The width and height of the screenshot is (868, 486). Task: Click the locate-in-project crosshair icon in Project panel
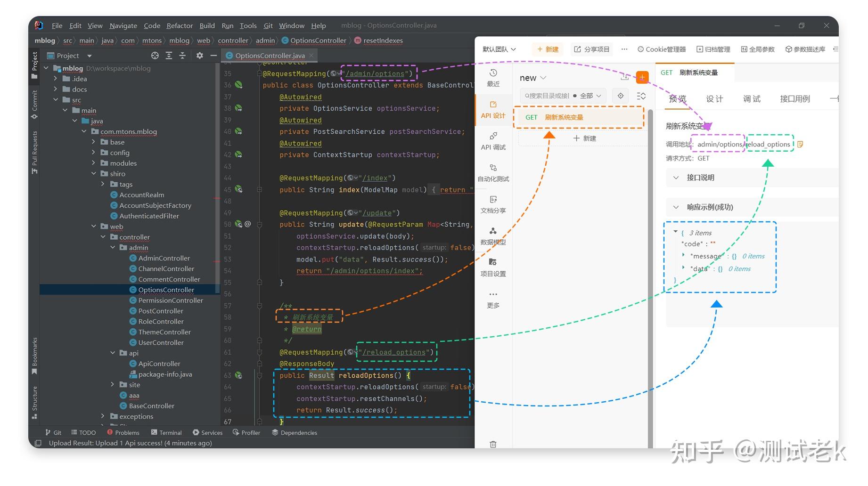click(x=155, y=56)
